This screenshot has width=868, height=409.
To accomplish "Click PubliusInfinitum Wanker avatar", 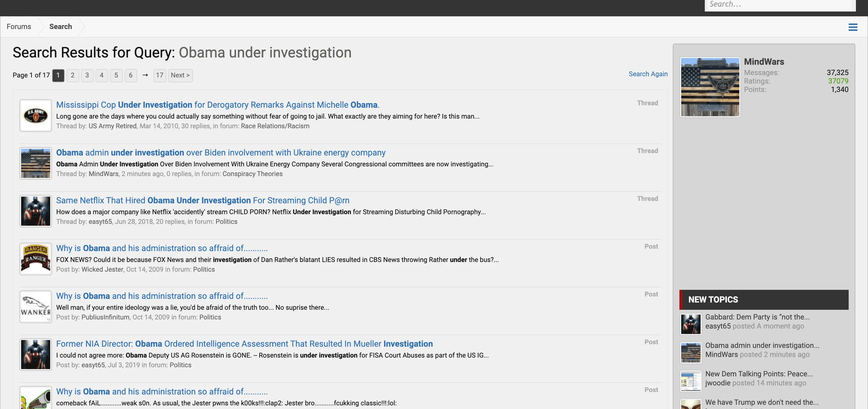I will pyautogui.click(x=35, y=307).
